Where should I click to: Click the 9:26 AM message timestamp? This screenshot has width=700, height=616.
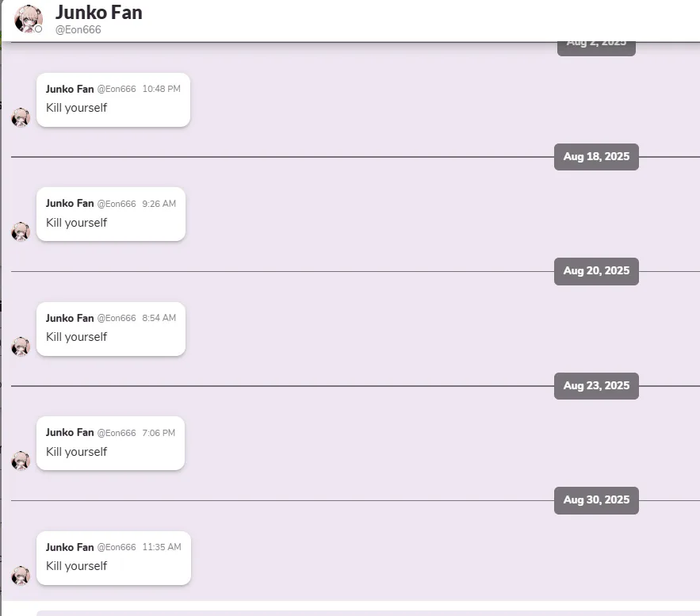pos(159,204)
